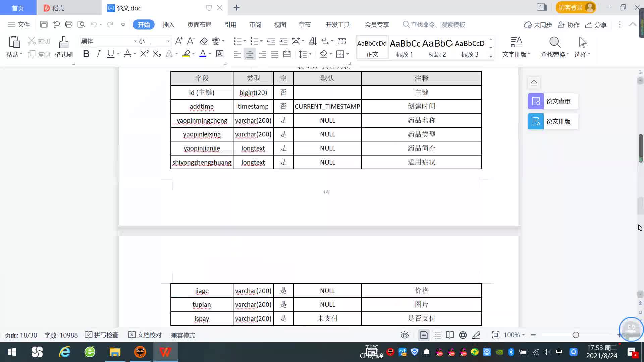
Task: Click the superscript X² icon
Action: (x=144, y=54)
